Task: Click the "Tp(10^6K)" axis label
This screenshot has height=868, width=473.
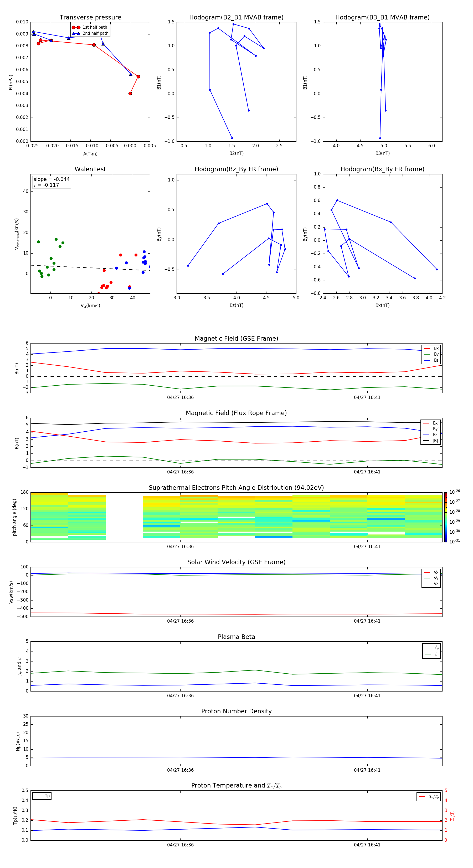Action: point(15,815)
